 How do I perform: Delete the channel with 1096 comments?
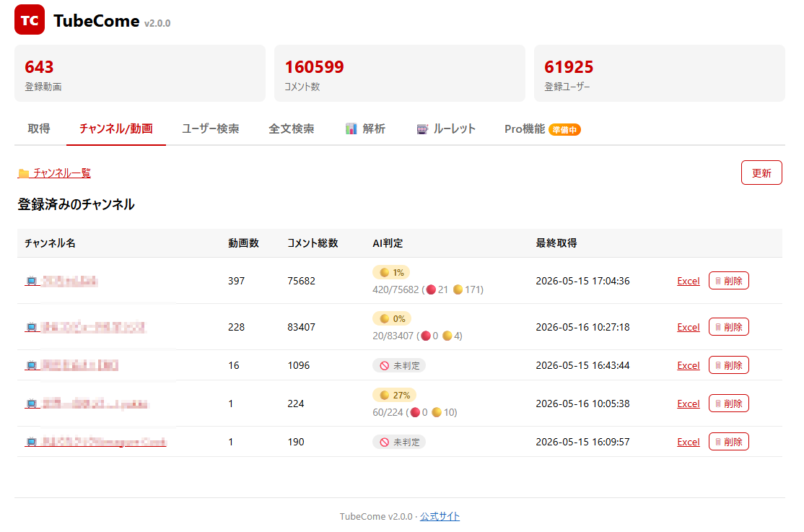(729, 365)
